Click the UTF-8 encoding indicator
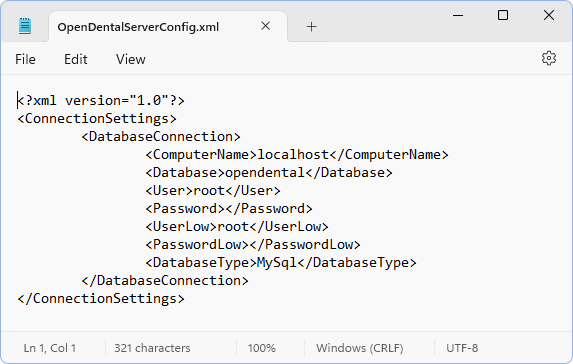 pos(462,348)
